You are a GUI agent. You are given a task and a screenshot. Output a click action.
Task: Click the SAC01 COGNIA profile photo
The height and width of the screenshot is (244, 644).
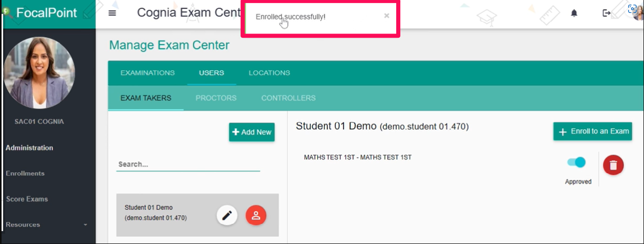[x=39, y=73]
